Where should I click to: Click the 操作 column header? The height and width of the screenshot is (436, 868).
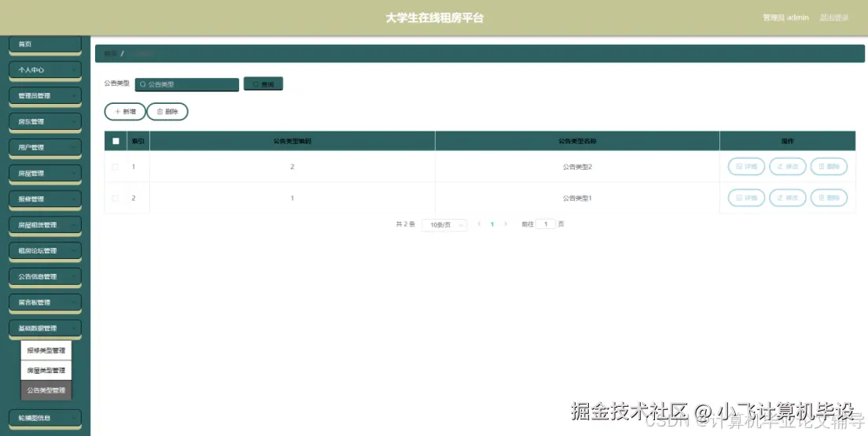point(788,141)
